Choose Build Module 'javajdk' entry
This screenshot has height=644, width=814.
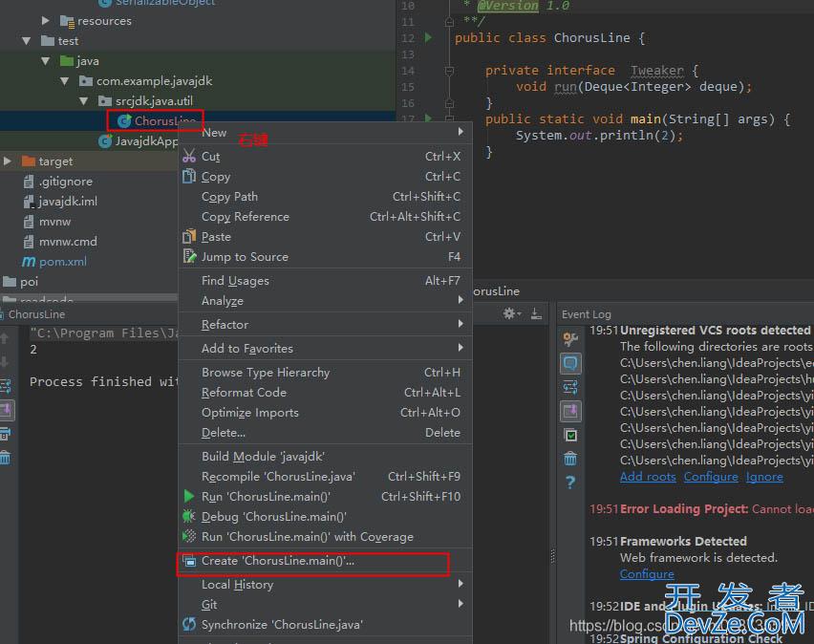coord(326,456)
